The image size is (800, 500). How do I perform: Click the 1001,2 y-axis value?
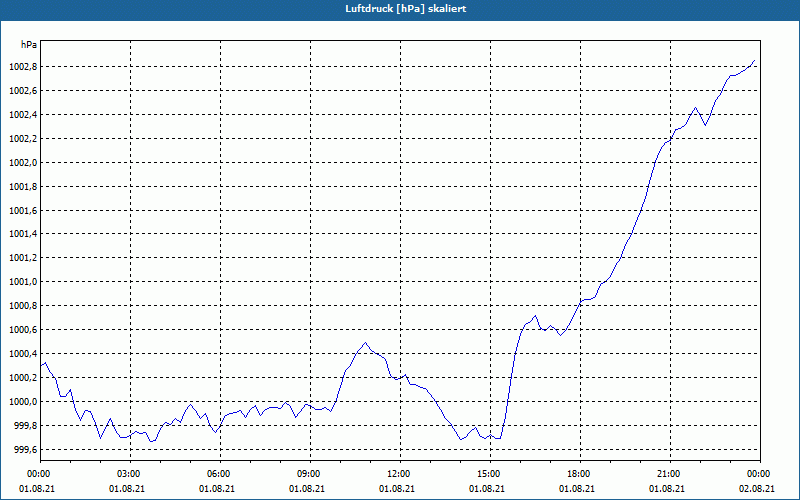click(22, 258)
